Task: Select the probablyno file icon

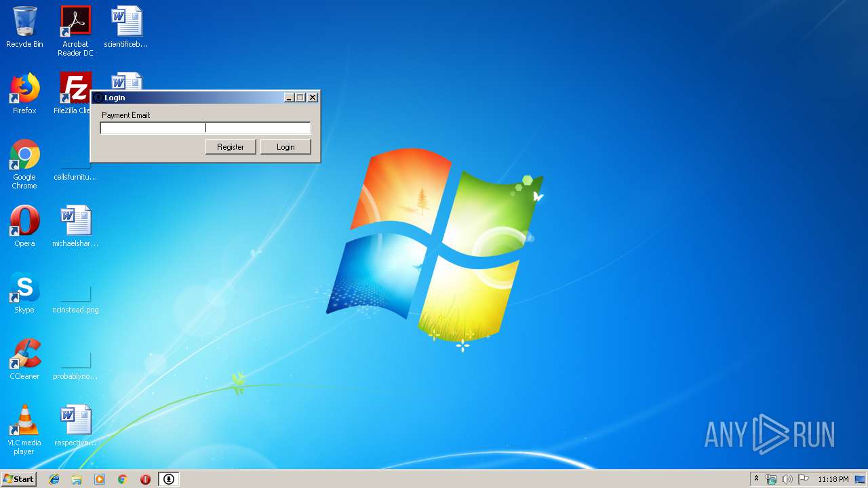Action: coord(75,367)
